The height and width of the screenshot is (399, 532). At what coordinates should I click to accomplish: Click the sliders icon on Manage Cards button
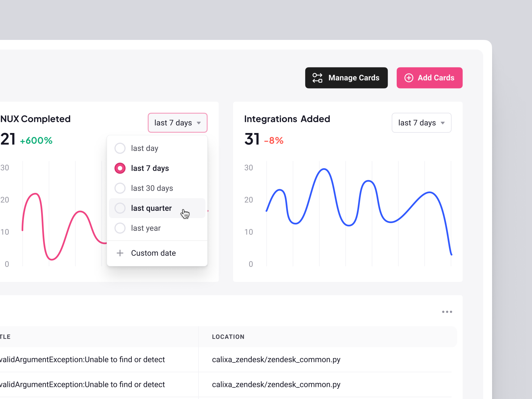tap(318, 77)
